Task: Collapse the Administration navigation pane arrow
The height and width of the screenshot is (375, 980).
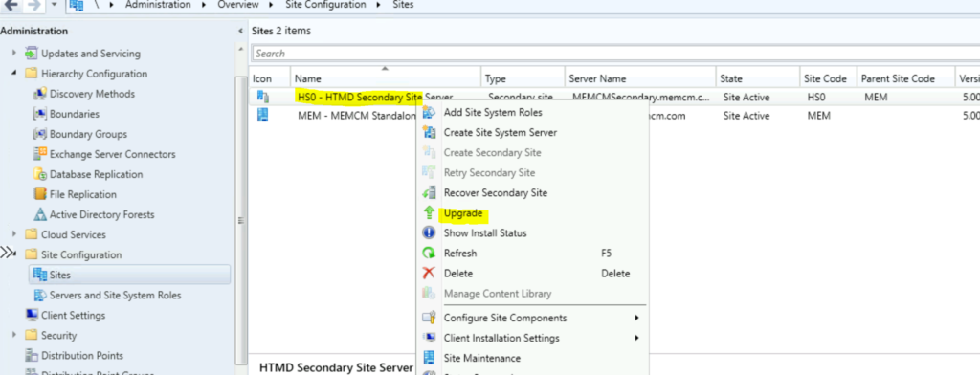Action: [x=241, y=32]
